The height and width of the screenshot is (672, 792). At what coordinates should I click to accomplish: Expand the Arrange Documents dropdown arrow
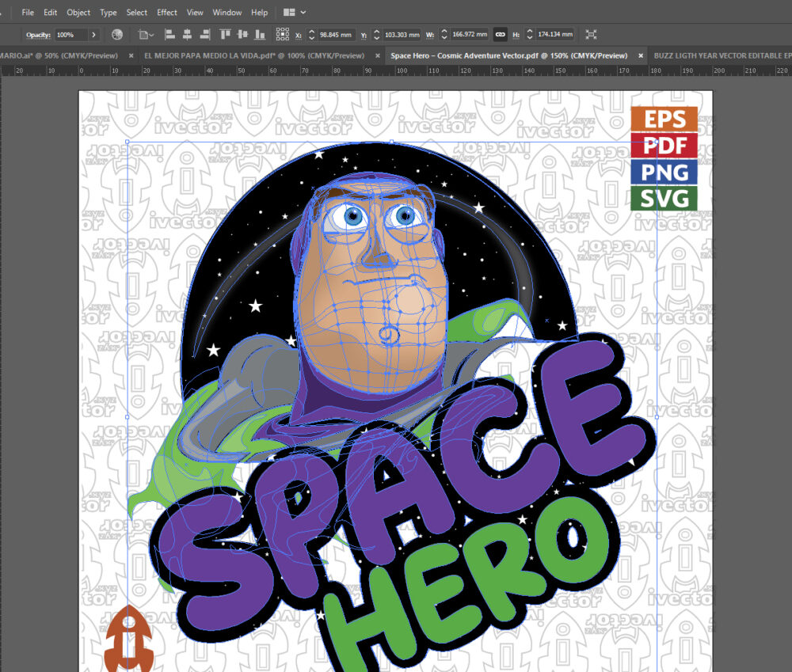click(x=303, y=12)
